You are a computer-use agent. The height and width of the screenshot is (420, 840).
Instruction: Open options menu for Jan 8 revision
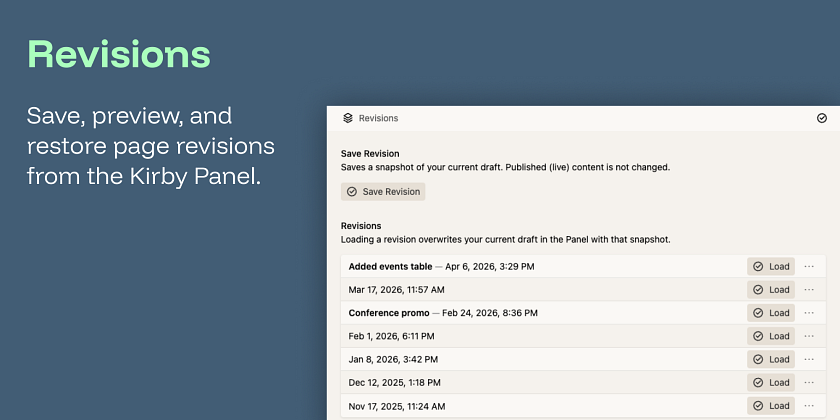809,359
